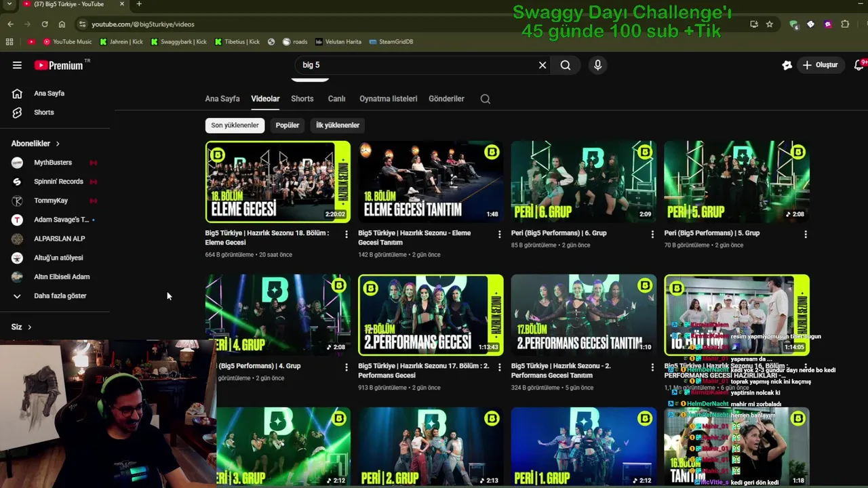Search within channel using the magnifier icon
This screenshot has height=488, width=868.
coord(486,99)
